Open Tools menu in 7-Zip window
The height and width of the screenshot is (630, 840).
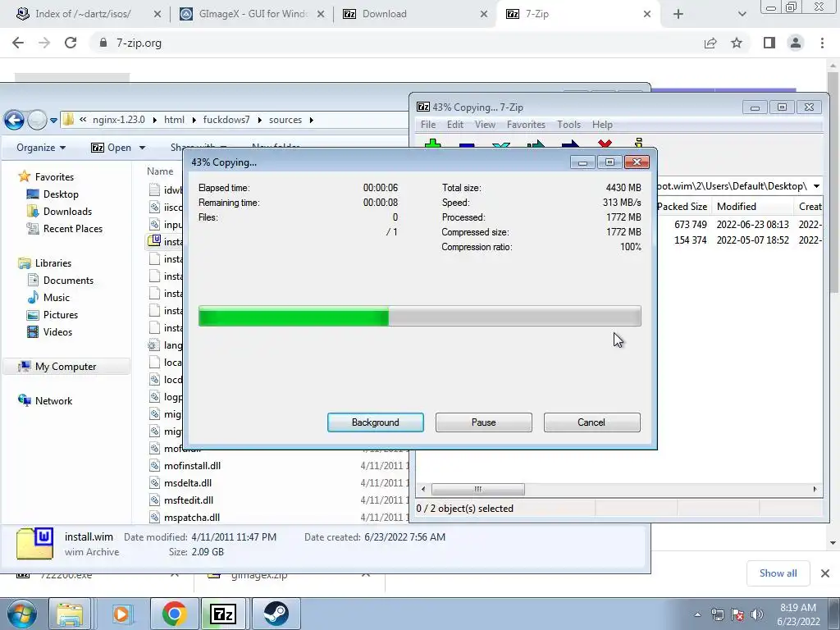[x=568, y=125]
